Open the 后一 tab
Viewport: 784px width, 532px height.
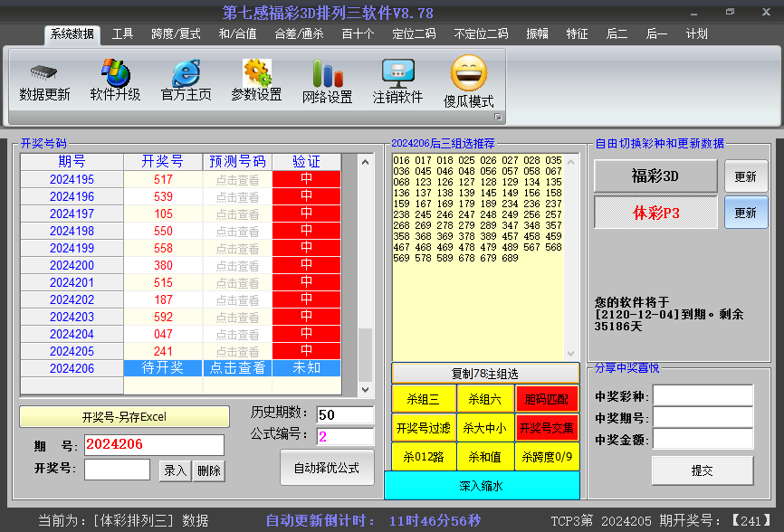click(656, 34)
